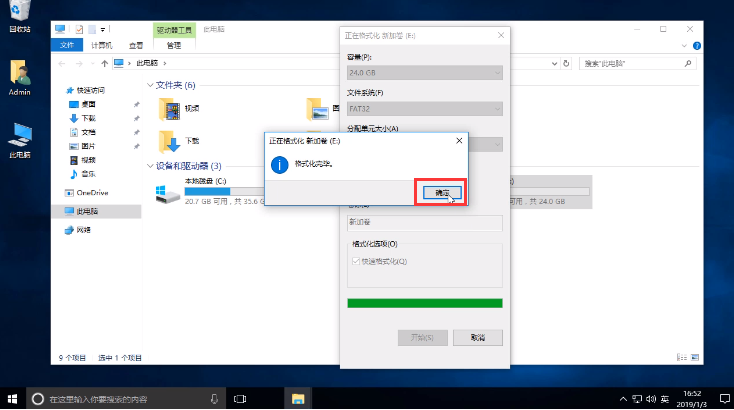The width and height of the screenshot is (734, 410).
Task: Switch to the 计算机 ribbon tab
Action: click(101, 45)
